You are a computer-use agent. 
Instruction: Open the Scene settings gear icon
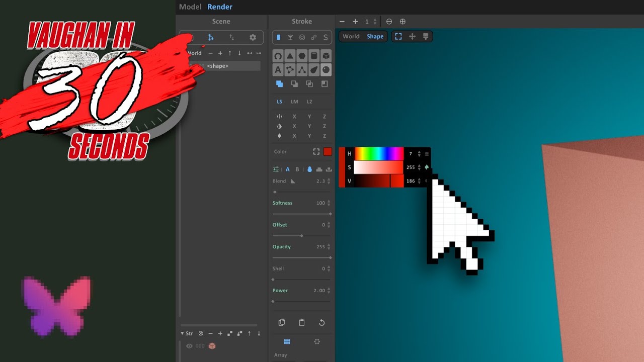[x=253, y=38]
